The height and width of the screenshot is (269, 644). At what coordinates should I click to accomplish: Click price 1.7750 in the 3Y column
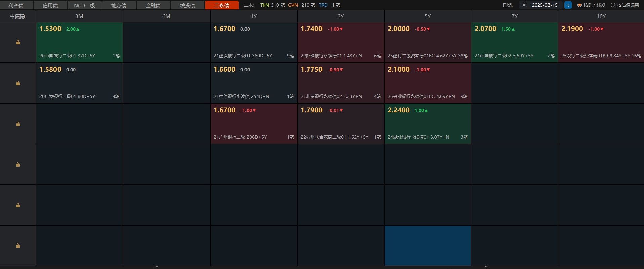pos(312,70)
